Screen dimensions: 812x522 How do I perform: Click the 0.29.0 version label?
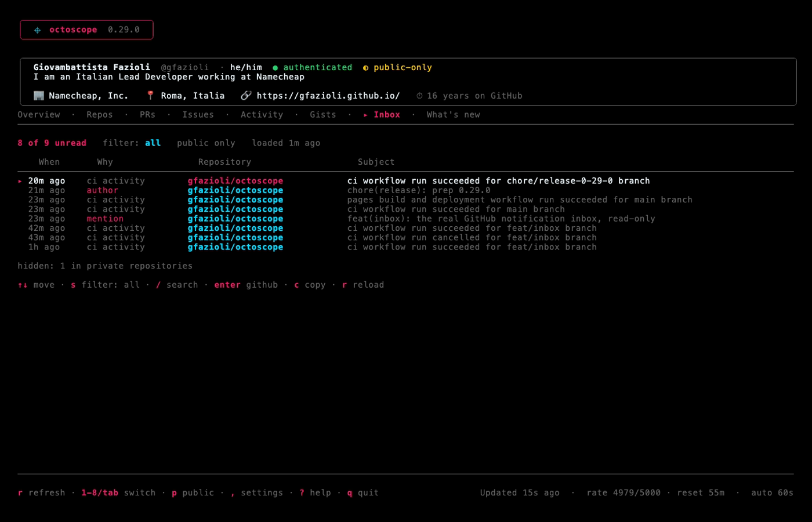124,30
